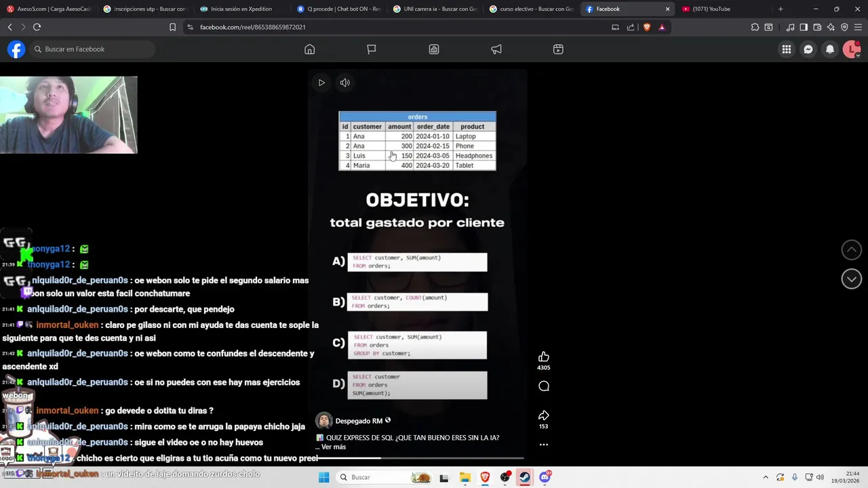Viewport: 868px width, 488px height.
Task: Open the reel comments bubble
Action: (543, 386)
